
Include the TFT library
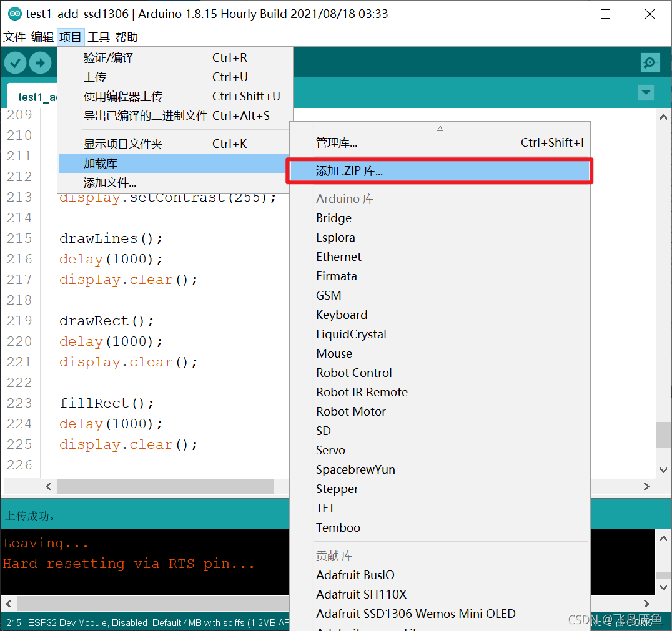pos(440,508)
